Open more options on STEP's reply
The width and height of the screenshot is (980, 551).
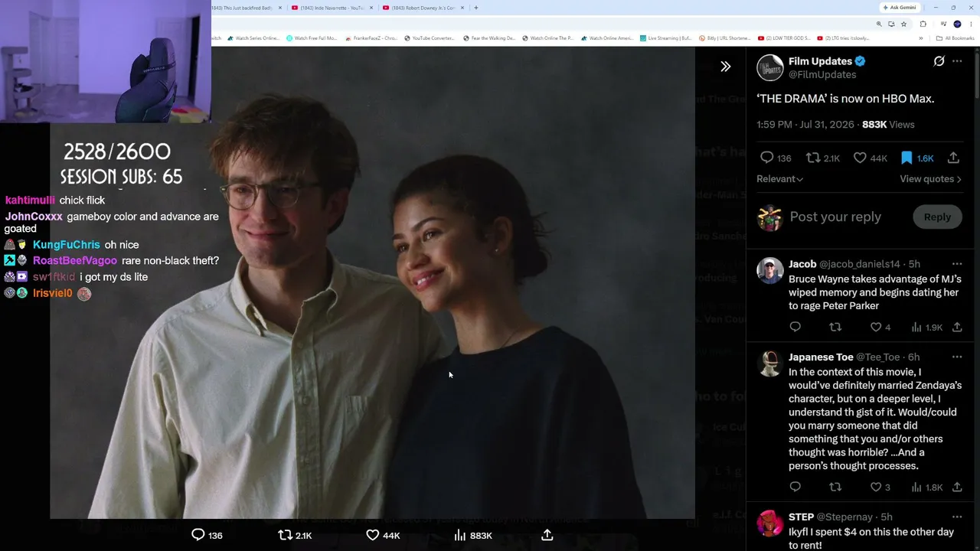click(x=957, y=517)
